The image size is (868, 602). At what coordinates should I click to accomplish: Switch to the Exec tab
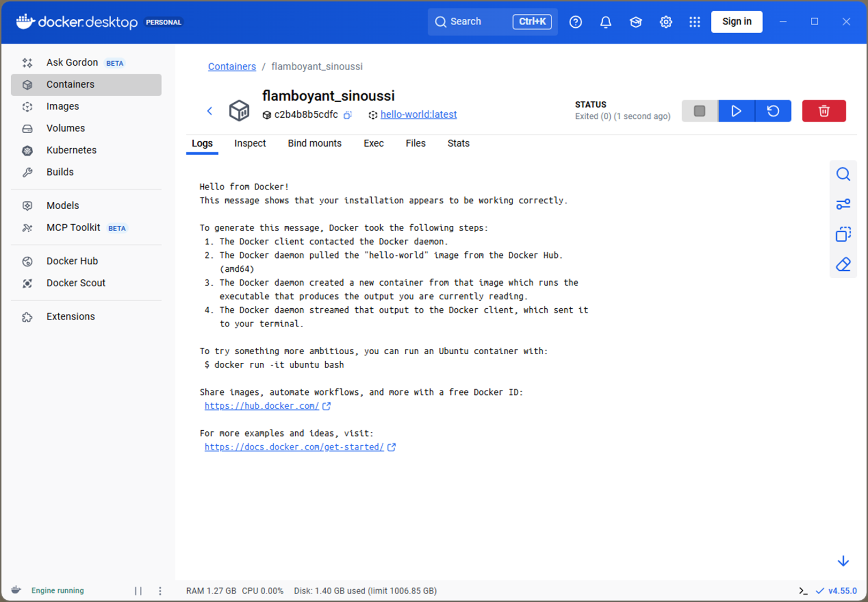374,143
